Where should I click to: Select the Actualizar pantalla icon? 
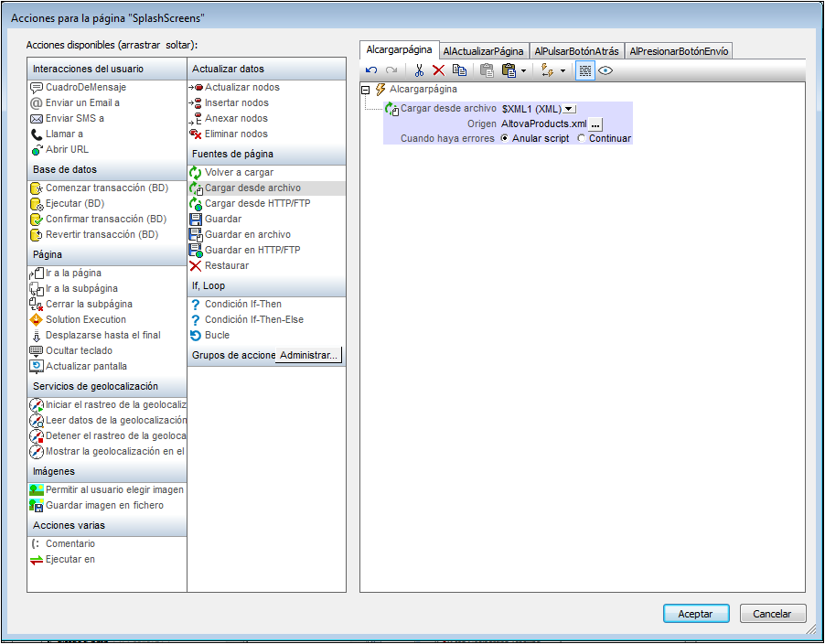pos(37,366)
